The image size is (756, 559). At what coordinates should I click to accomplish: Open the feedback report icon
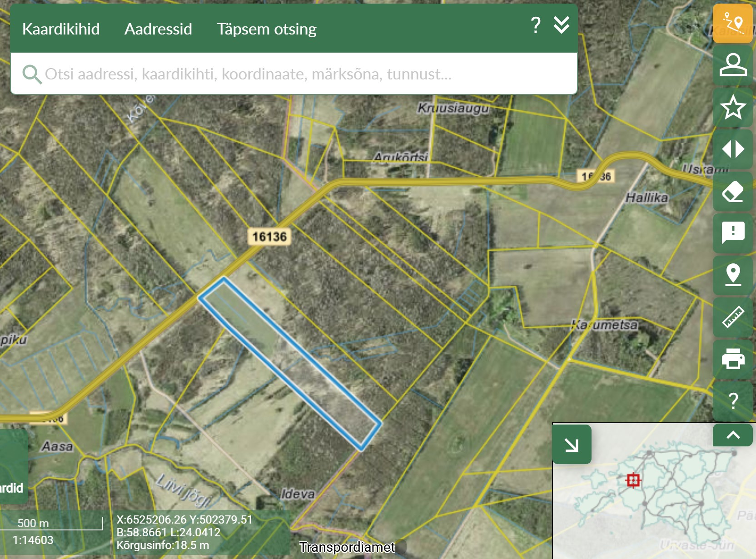click(732, 233)
